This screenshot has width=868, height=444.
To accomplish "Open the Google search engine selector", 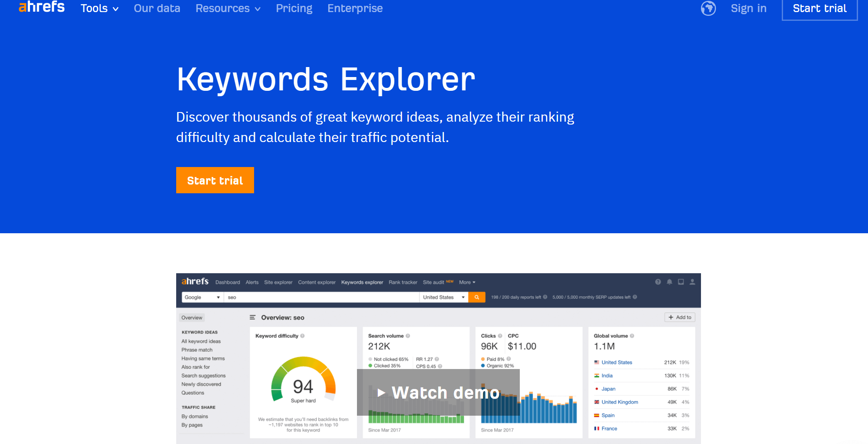I will [x=202, y=297].
